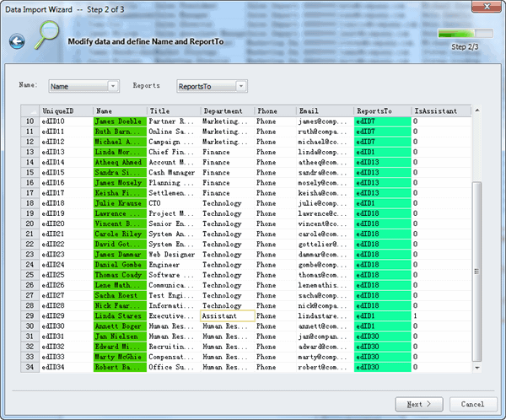The width and height of the screenshot is (506, 420).
Task: Click the grid's top-left select-all corner
Action: pos(30,110)
